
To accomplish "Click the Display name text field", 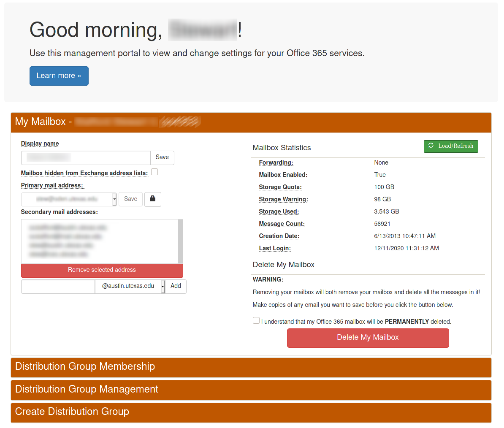I will click(86, 157).
